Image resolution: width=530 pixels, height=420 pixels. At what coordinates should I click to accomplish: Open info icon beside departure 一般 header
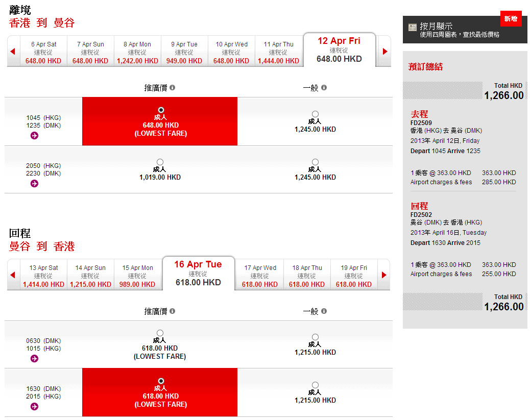324,88
